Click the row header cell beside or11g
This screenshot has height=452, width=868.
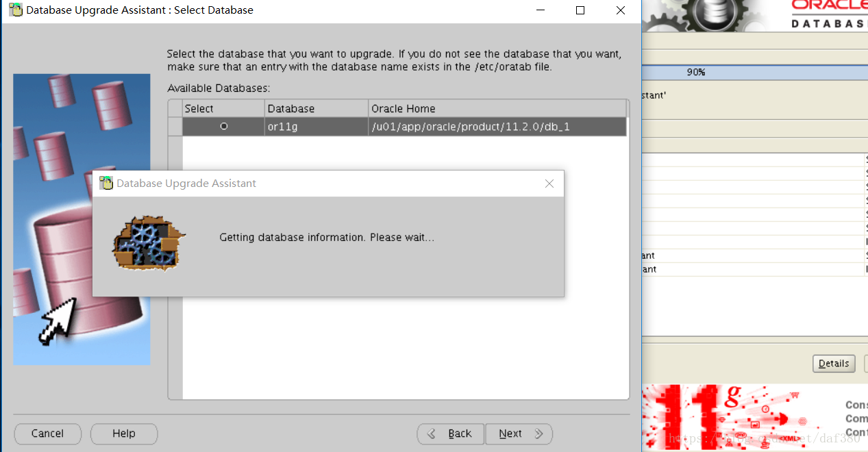(175, 127)
